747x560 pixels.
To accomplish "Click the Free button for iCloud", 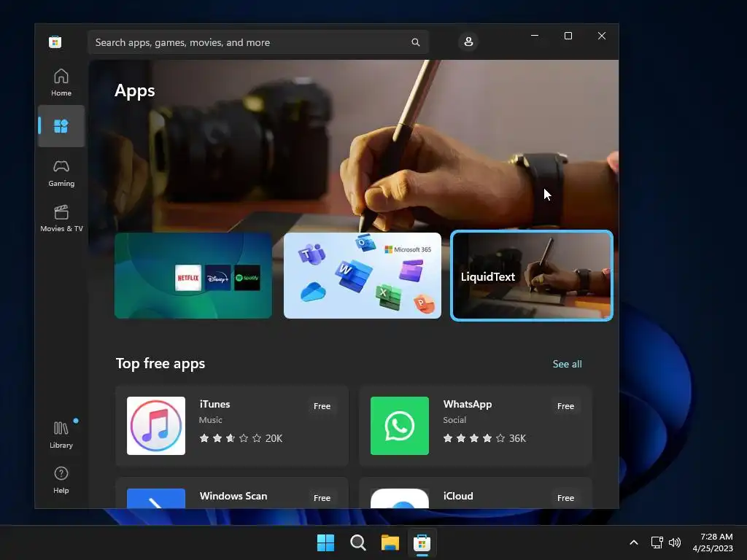I will point(565,497).
